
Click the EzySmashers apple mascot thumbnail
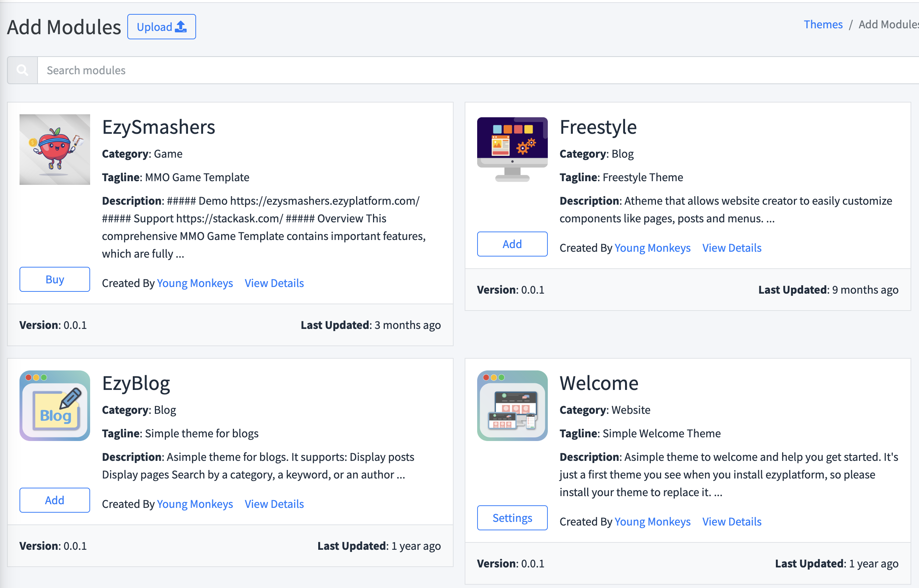(55, 149)
